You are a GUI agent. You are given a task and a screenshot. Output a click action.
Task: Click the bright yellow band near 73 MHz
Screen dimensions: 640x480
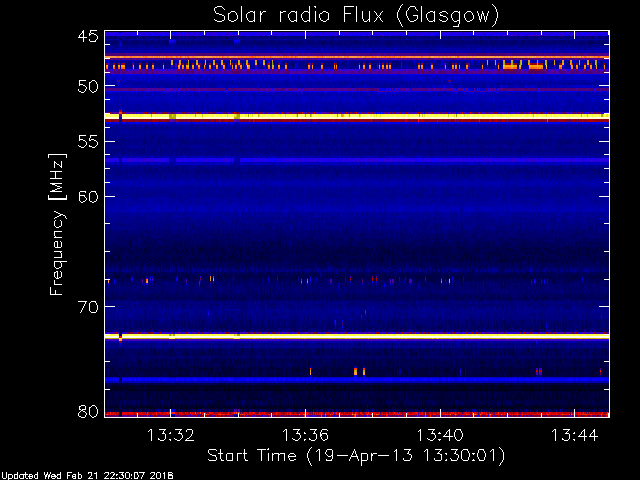(357, 336)
